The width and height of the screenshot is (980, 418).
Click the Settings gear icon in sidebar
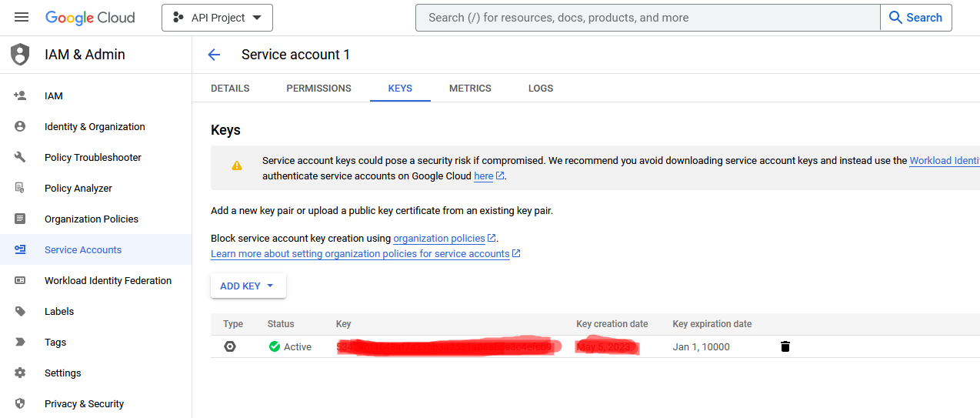coord(20,373)
